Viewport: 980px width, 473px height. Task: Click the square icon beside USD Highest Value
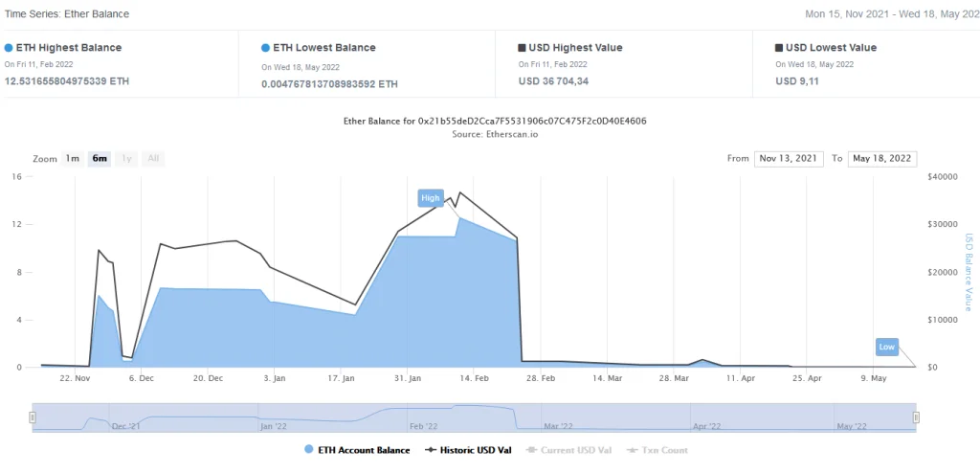click(x=522, y=48)
